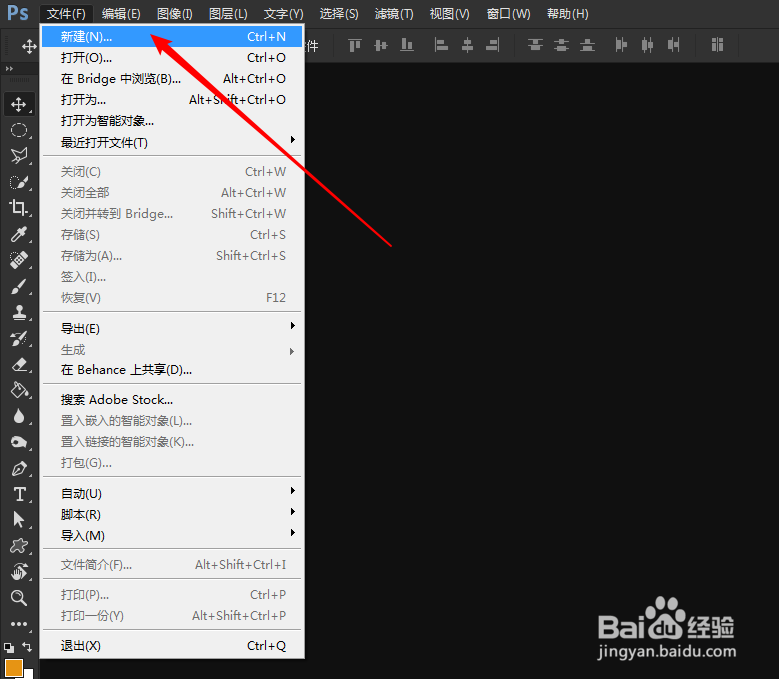
Task: Click Align Horizontal Centers icon
Action: click(467, 45)
